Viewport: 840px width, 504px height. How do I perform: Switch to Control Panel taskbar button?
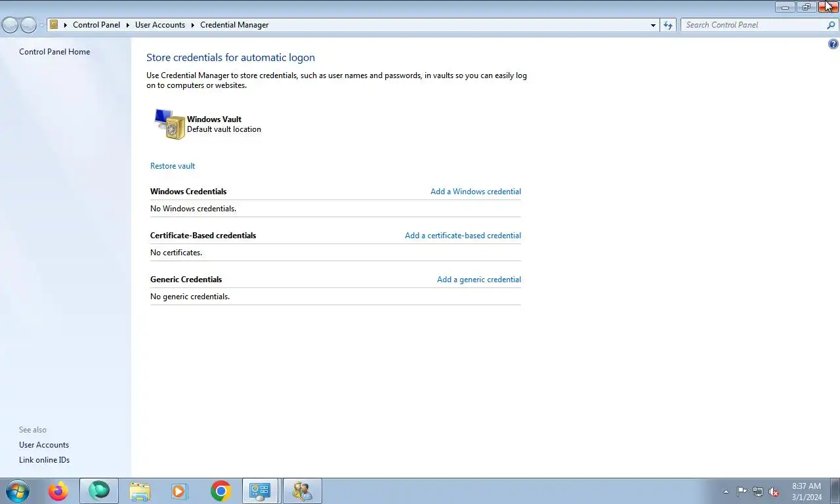(261, 491)
